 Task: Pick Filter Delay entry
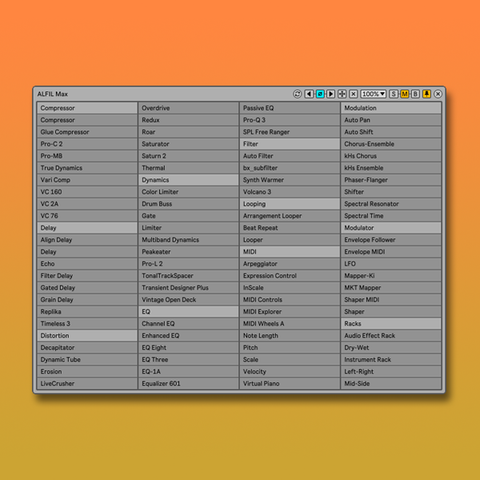coord(87,276)
